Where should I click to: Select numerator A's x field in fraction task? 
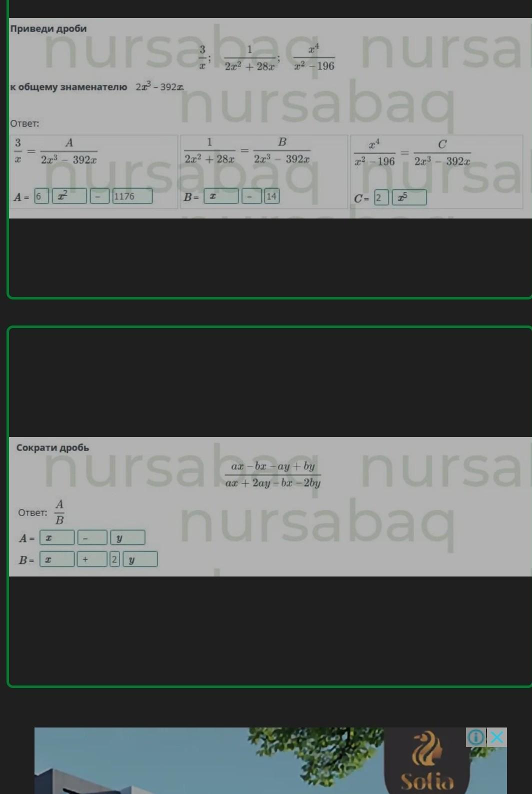coord(57,537)
